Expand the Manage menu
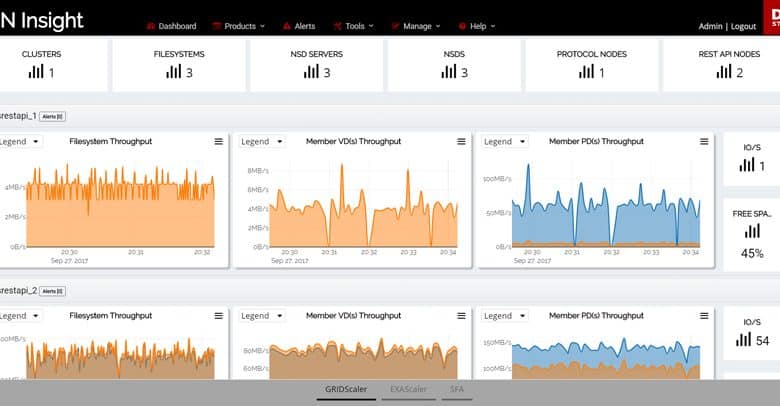 (x=416, y=26)
